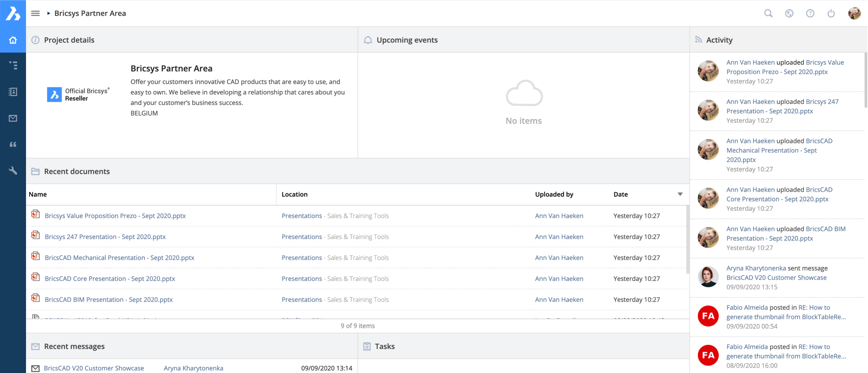Open BricsCAD V20 Customer Showcase in Recent messages

click(x=94, y=368)
